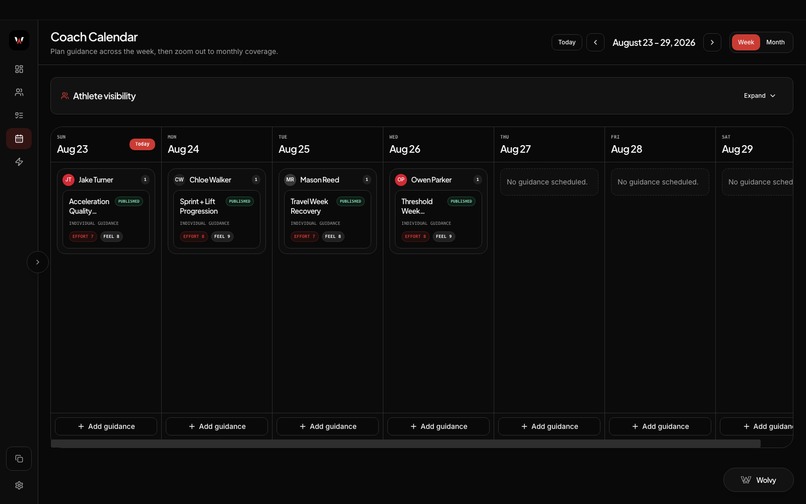This screenshot has height=504, width=806.
Task: Open the dashboard grid icon in sidebar
Action: [19, 69]
